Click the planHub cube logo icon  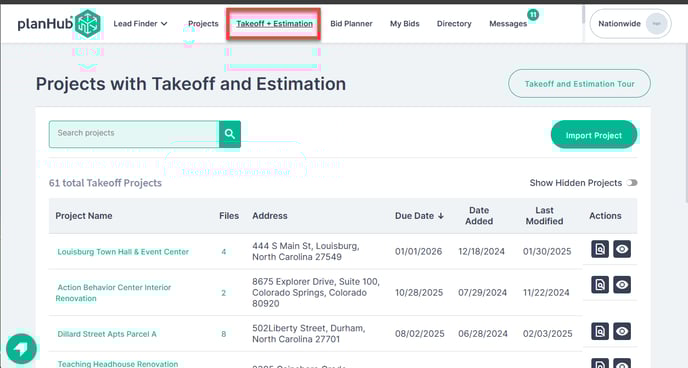(87, 23)
